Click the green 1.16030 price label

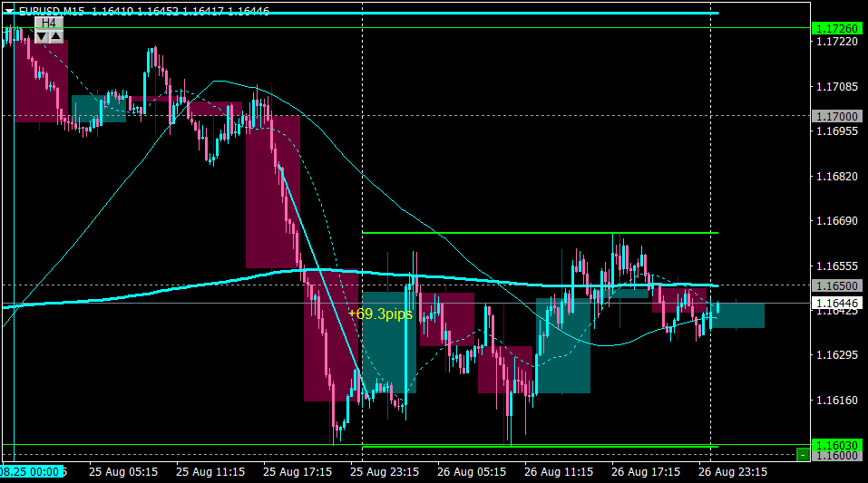click(837, 445)
